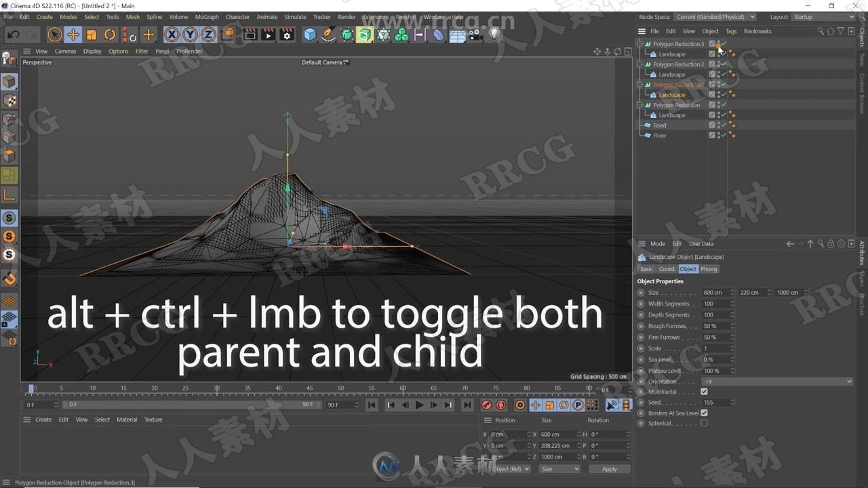Toggle Y axis lock

click(x=191, y=35)
